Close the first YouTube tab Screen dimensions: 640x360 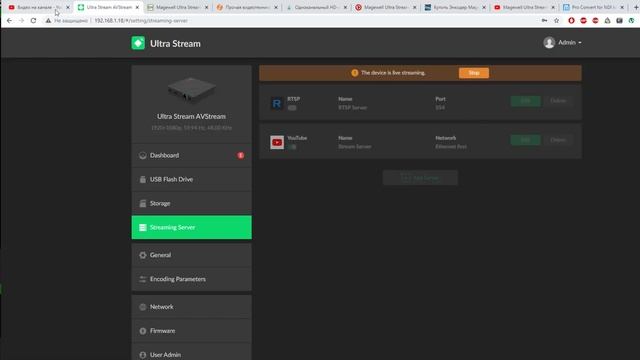click(68, 7)
